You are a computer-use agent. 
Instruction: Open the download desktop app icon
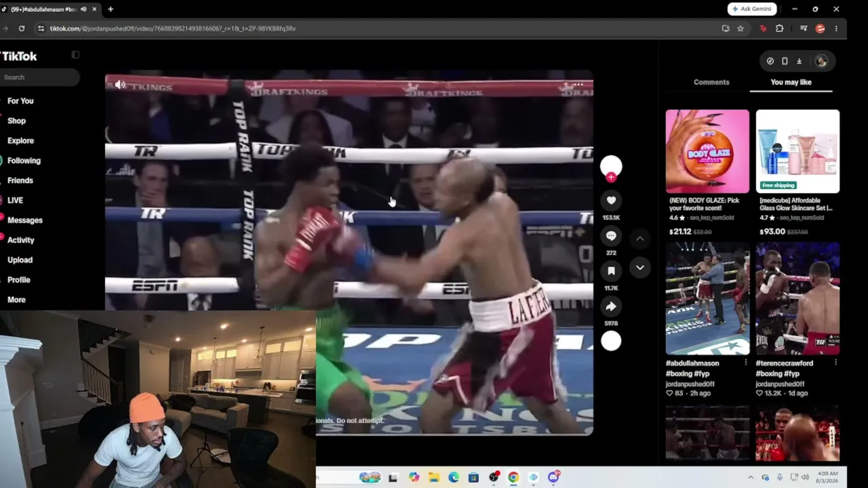799,61
